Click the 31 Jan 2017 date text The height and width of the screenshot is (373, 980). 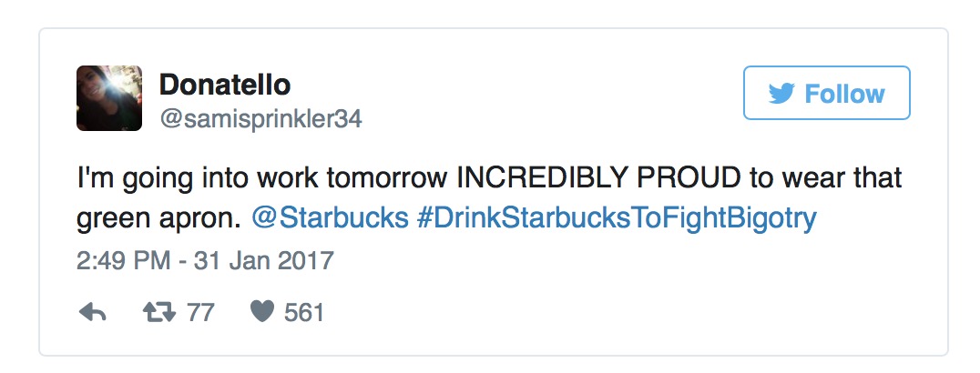260,262
